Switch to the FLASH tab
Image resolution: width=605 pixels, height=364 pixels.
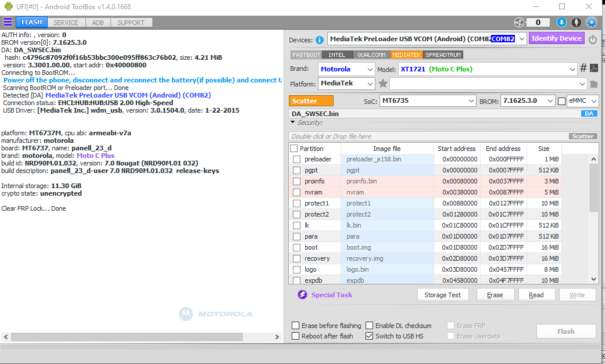click(x=31, y=23)
